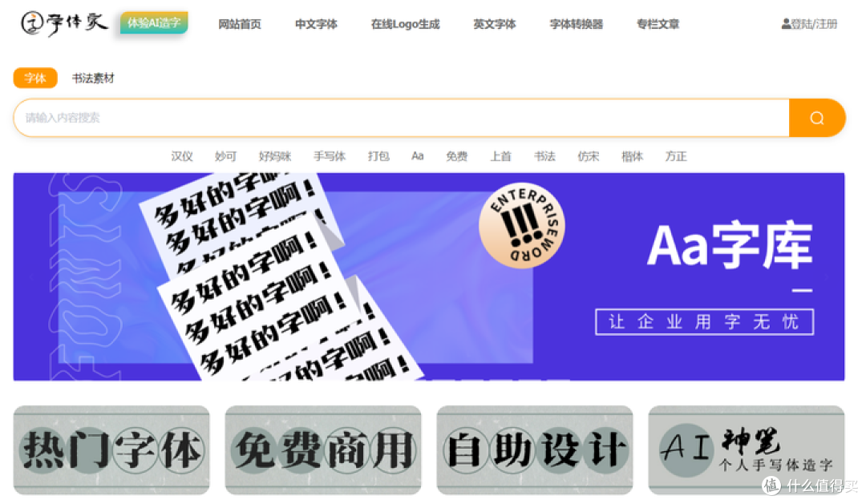Image resolution: width=866 pixels, height=504 pixels.
Task: Click the orange search magnifier button
Action: click(817, 118)
